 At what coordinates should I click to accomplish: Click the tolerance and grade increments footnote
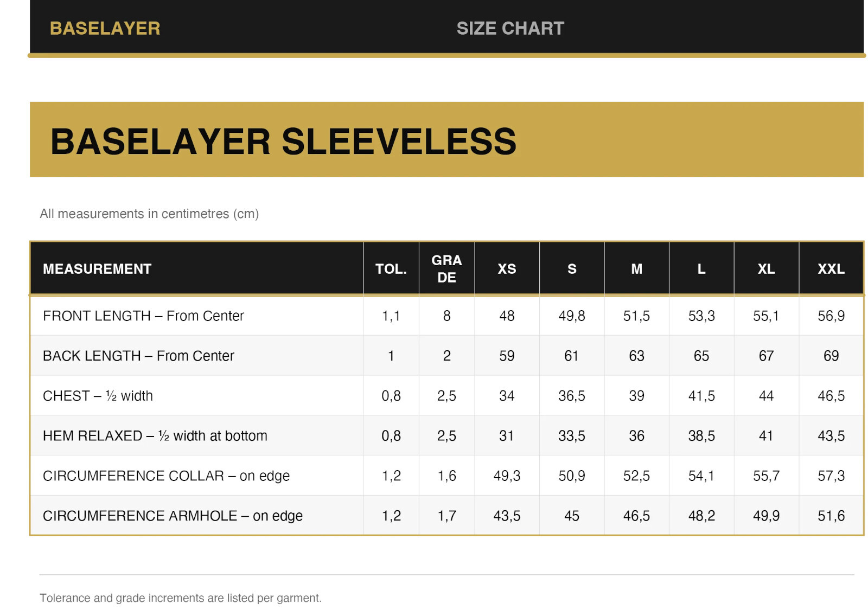pyautogui.click(x=181, y=598)
